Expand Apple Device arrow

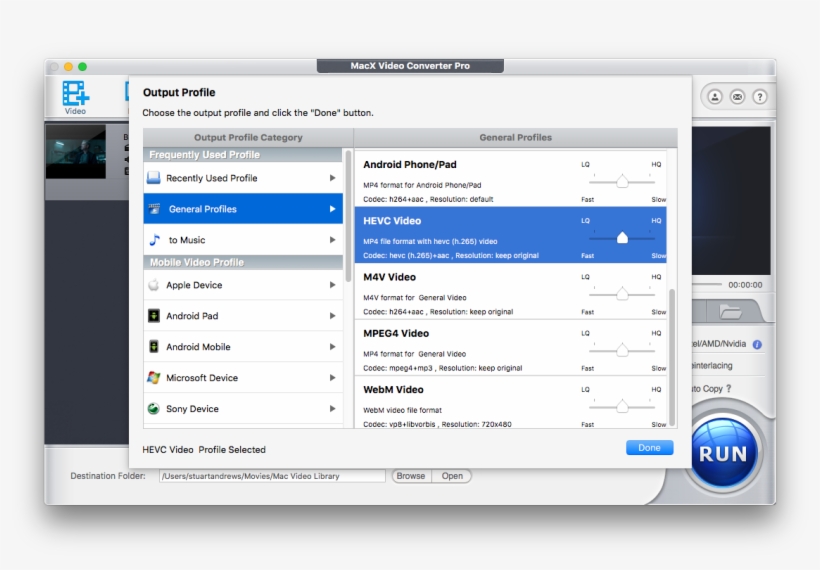coord(332,285)
